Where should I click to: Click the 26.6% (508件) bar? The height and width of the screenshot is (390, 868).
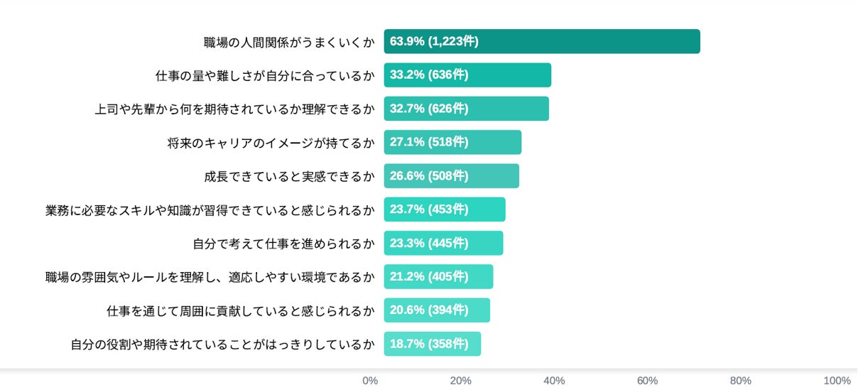coord(451,175)
